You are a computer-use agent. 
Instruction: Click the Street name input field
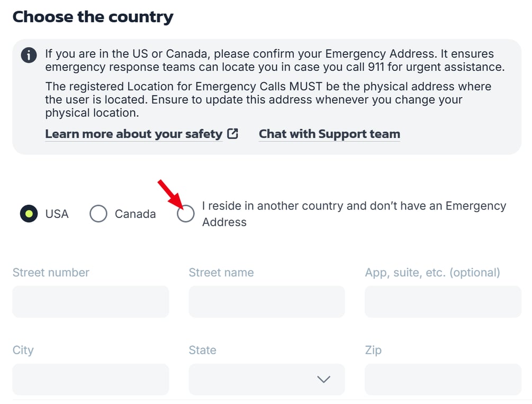click(266, 301)
